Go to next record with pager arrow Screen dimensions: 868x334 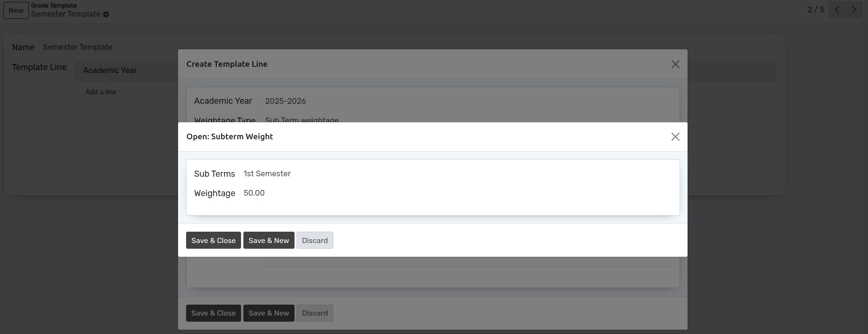click(x=854, y=10)
